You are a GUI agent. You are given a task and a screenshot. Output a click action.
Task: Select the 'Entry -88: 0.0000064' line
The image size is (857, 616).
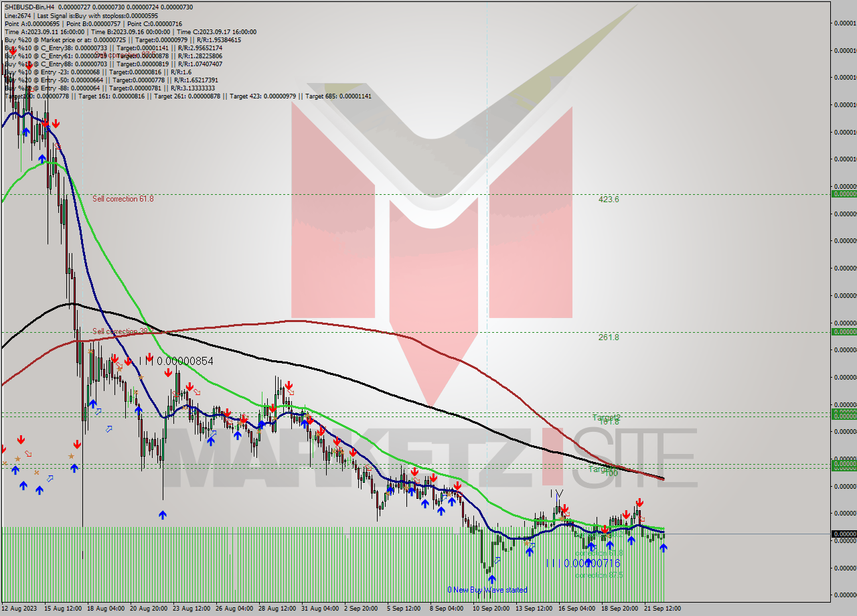tap(110, 88)
